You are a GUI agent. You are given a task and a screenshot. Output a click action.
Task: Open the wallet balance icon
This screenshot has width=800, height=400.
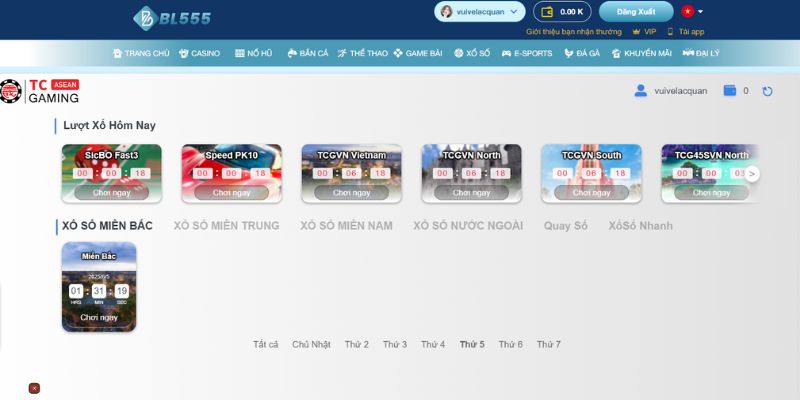[547, 12]
